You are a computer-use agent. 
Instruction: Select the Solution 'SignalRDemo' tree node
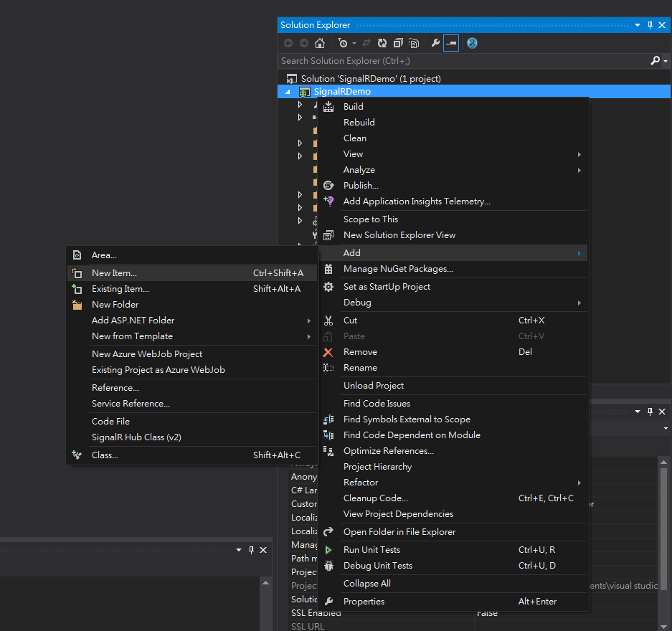pos(370,79)
